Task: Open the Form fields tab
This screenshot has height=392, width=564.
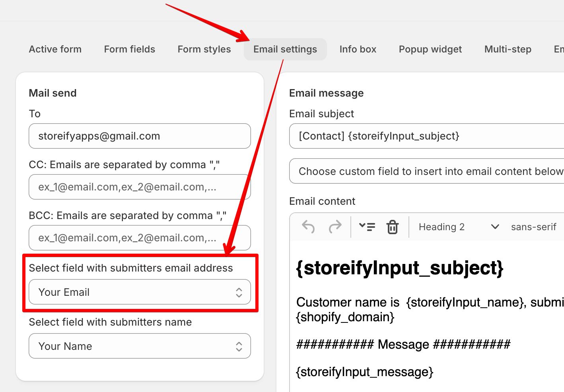Action: [x=130, y=49]
